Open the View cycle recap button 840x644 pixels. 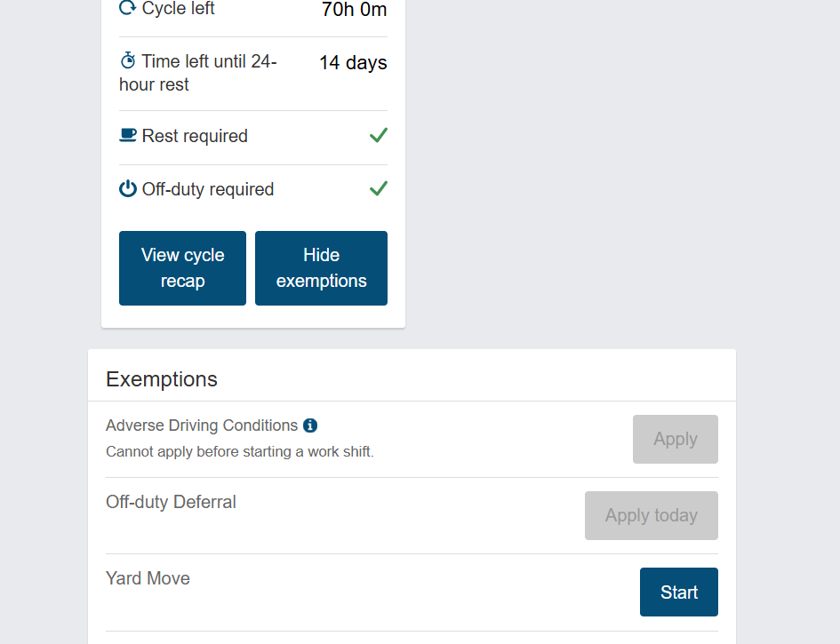[x=183, y=268]
